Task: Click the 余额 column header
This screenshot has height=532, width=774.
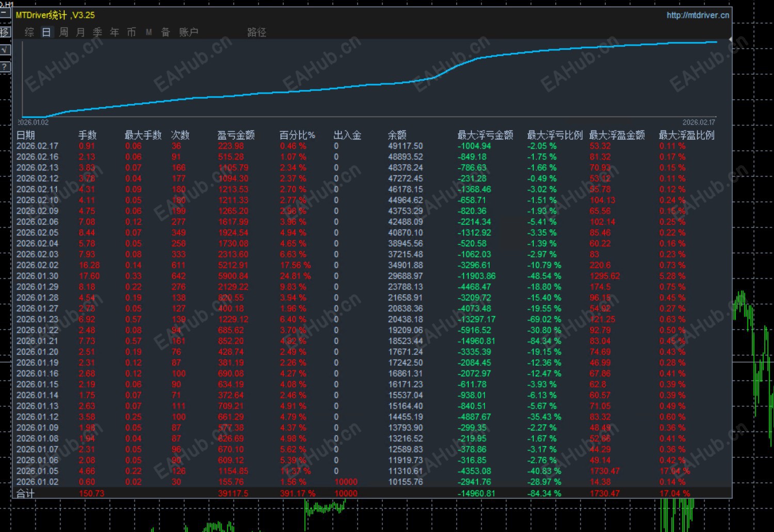Action: click(397, 135)
